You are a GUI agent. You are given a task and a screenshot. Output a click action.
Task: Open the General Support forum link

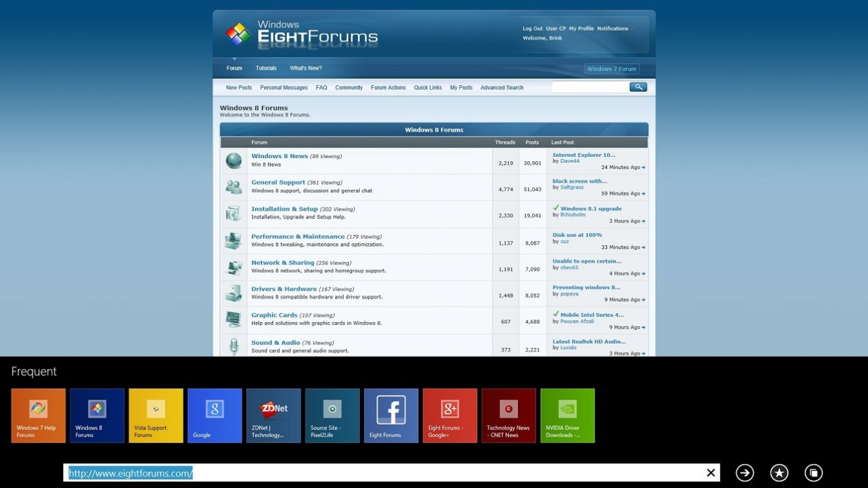tap(278, 183)
